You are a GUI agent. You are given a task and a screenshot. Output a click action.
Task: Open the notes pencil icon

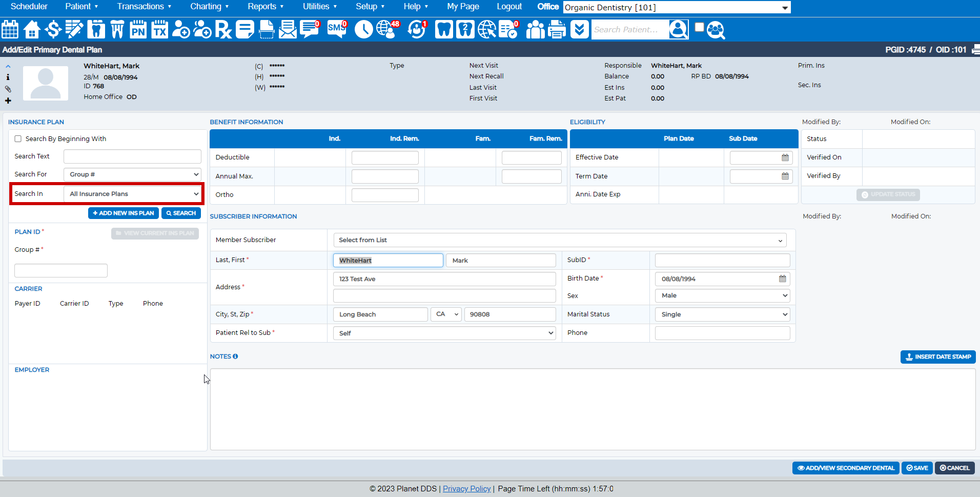coord(74,29)
